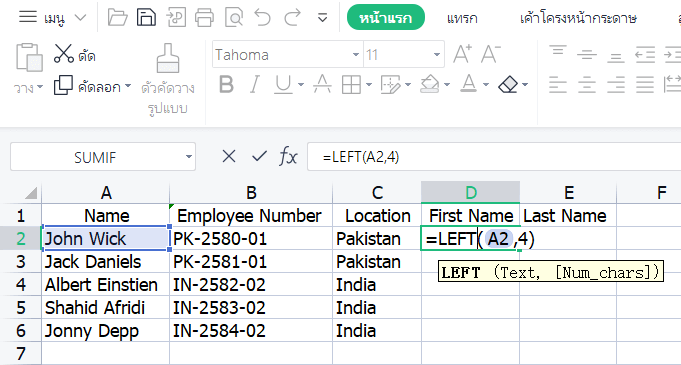Image resolution: width=681 pixels, height=365 pixels.
Task: Click the Increase font size icon
Action: point(462,54)
